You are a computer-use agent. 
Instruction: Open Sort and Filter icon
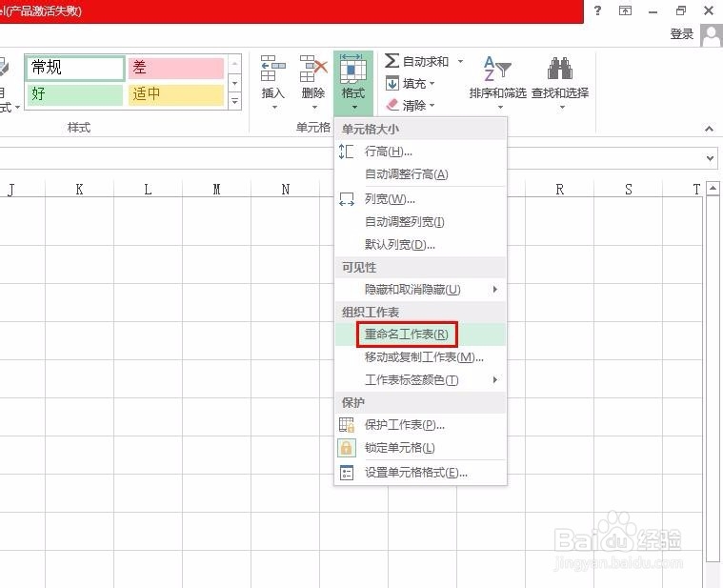pyautogui.click(x=497, y=69)
